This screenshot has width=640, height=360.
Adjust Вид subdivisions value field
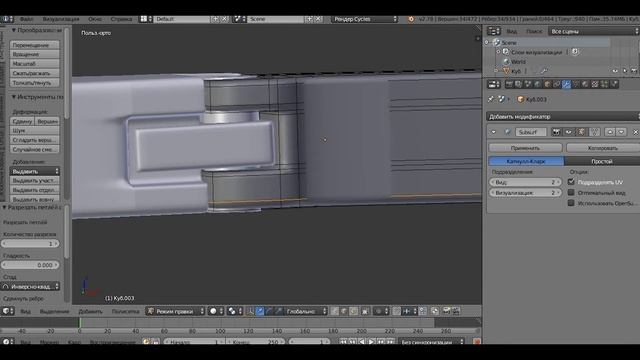coord(525,182)
